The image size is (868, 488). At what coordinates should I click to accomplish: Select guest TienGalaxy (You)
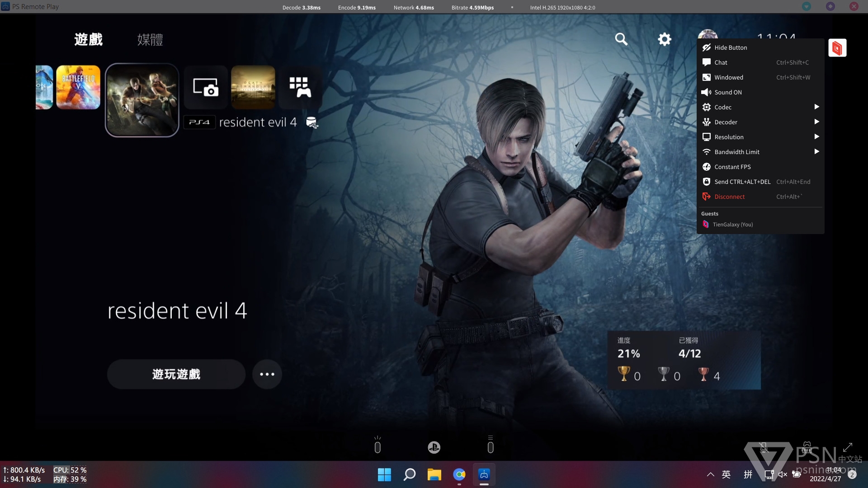[x=728, y=225]
